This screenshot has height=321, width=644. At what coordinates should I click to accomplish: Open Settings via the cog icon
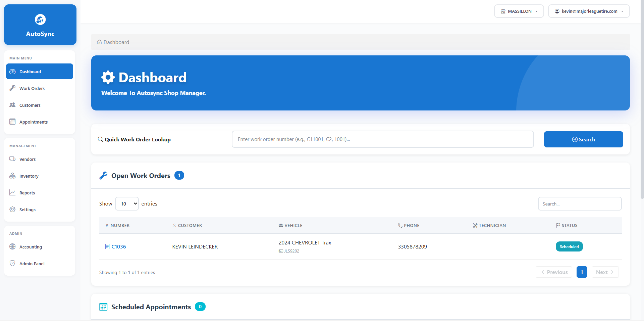(12, 209)
